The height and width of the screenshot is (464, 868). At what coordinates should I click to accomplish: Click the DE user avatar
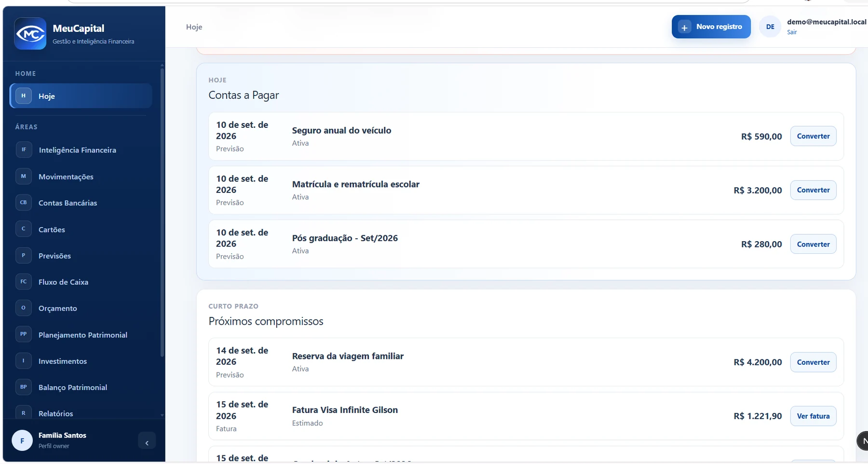(770, 27)
